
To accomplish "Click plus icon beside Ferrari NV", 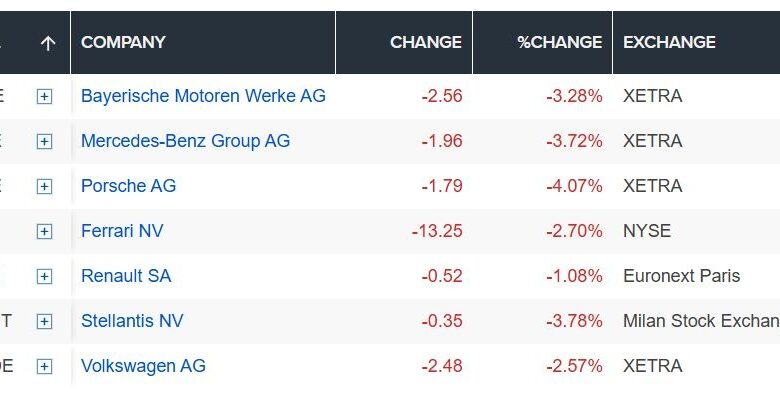I will (44, 232).
